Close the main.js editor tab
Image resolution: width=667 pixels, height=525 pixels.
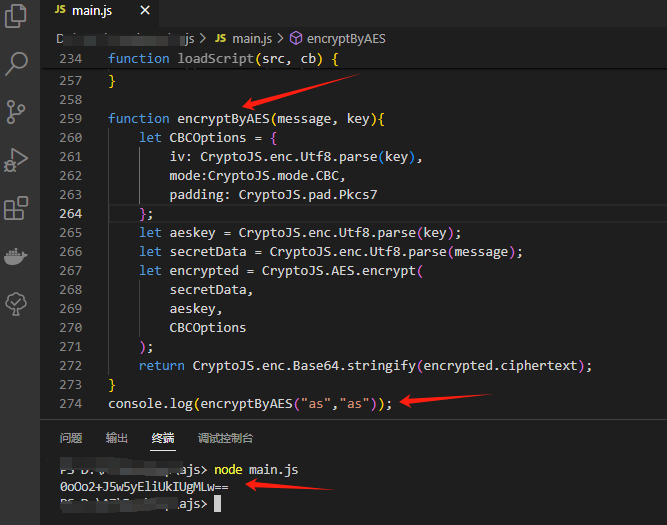tap(145, 10)
